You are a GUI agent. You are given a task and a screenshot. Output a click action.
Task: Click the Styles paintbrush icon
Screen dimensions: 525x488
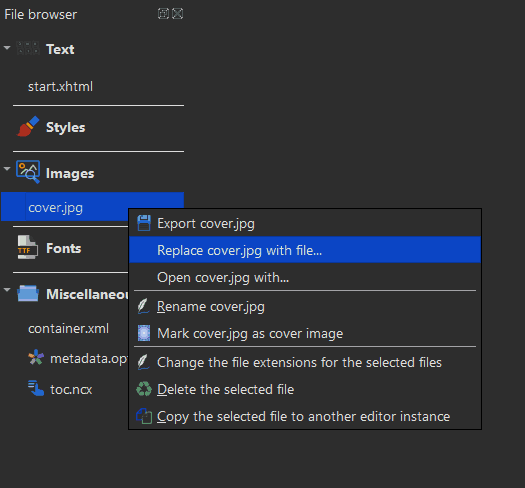coord(28,127)
